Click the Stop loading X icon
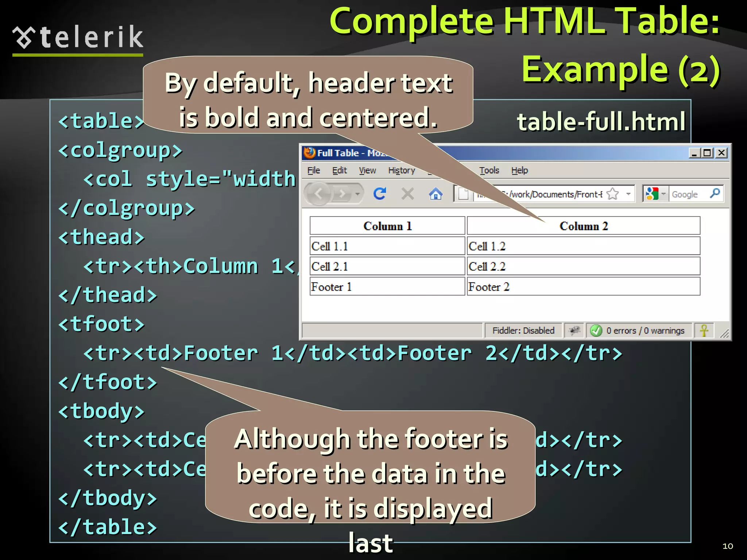The image size is (747, 560). point(407,194)
